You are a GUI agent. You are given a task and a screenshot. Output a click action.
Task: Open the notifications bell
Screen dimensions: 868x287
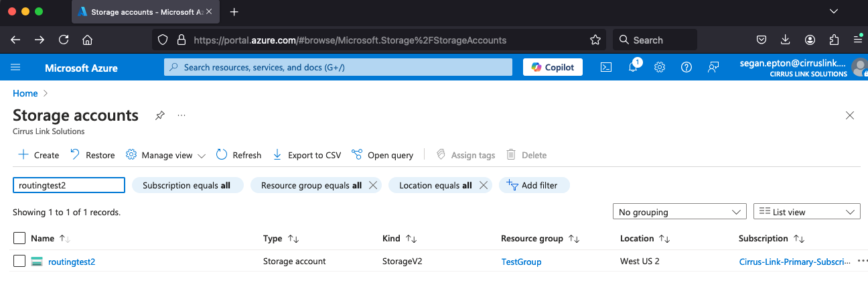click(633, 67)
